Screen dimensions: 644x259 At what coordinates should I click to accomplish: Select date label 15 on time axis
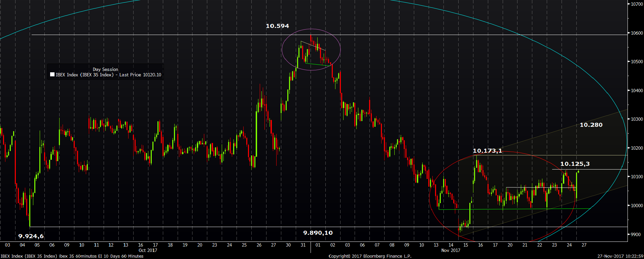(466, 245)
